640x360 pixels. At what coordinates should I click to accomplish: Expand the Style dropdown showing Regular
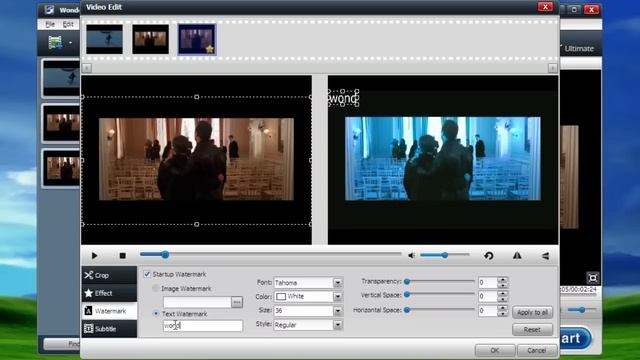pyautogui.click(x=338, y=325)
